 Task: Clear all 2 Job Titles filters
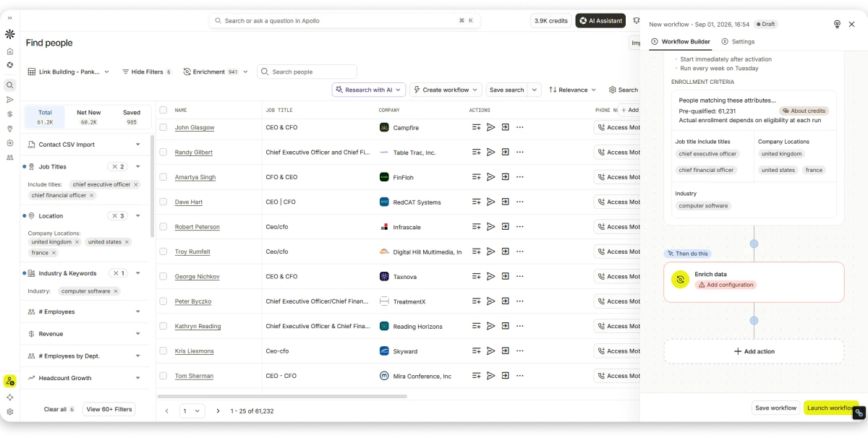[x=117, y=167]
